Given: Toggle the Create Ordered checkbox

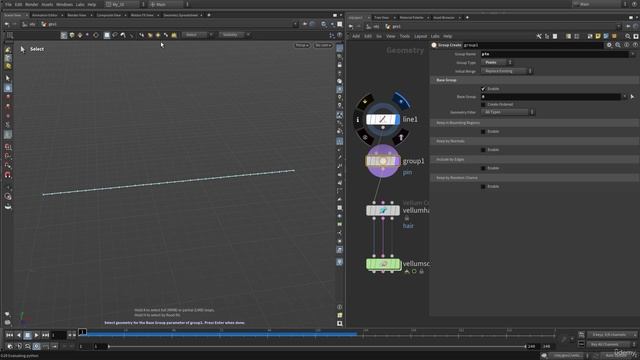Looking at the screenshot, I should pos(483,104).
